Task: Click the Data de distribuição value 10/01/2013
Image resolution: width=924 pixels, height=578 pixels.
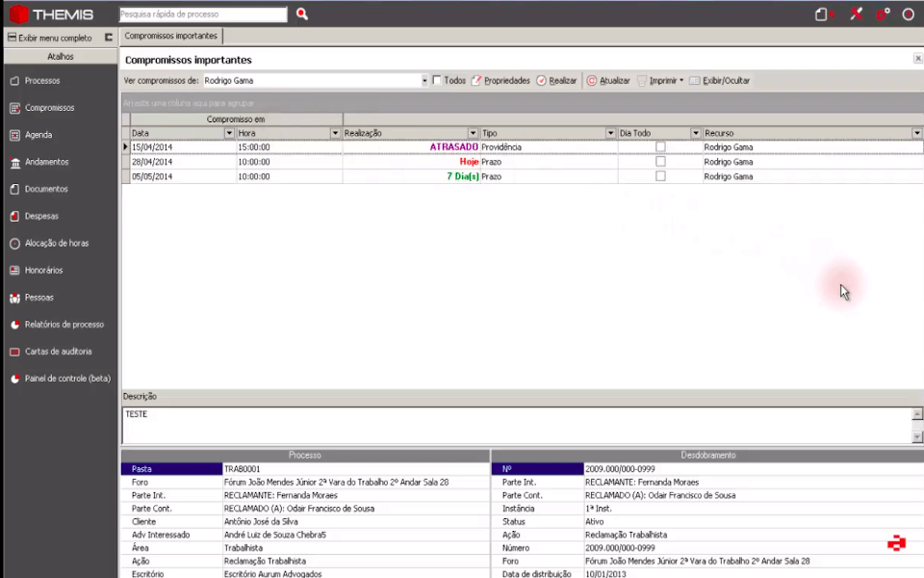Action: pyautogui.click(x=603, y=574)
